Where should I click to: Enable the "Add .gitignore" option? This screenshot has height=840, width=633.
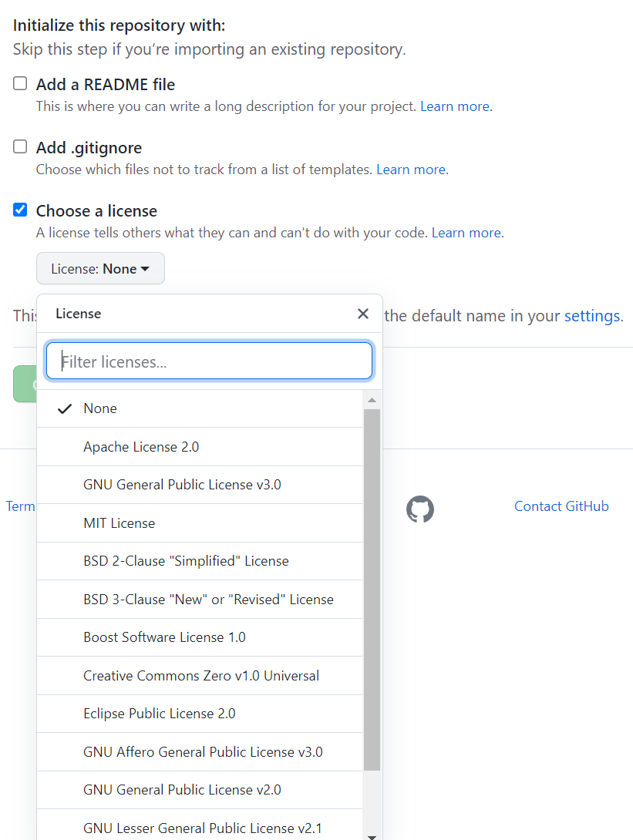click(x=19, y=146)
